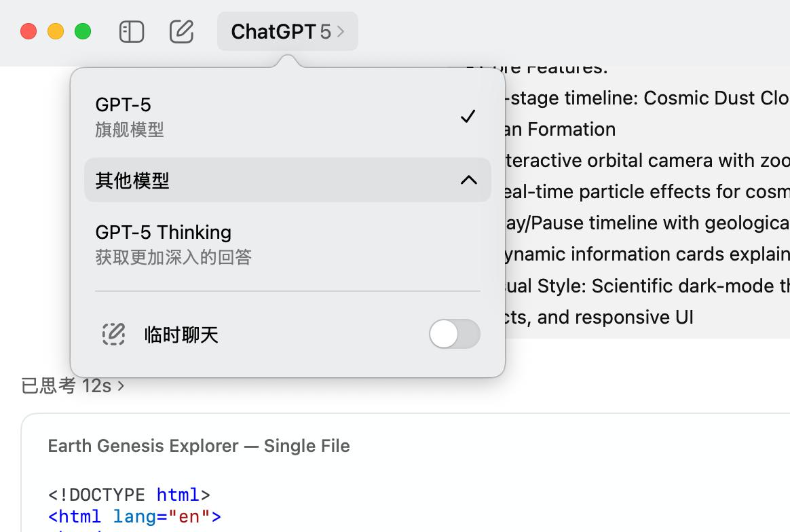Click the 获取更加深入的回答 description text
Image resolution: width=790 pixels, height=532 pixels.
tap(174, 258)
